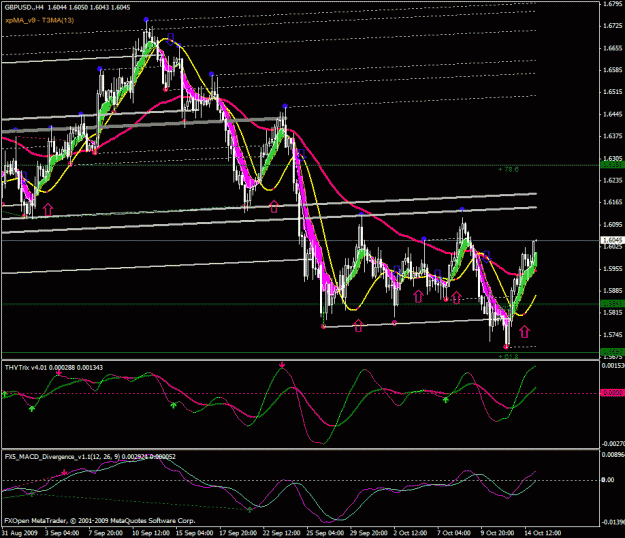Click the pink down arrow atop the tallest THYTrix peak
Screen dimensions: 625x538
pos(282,365)
